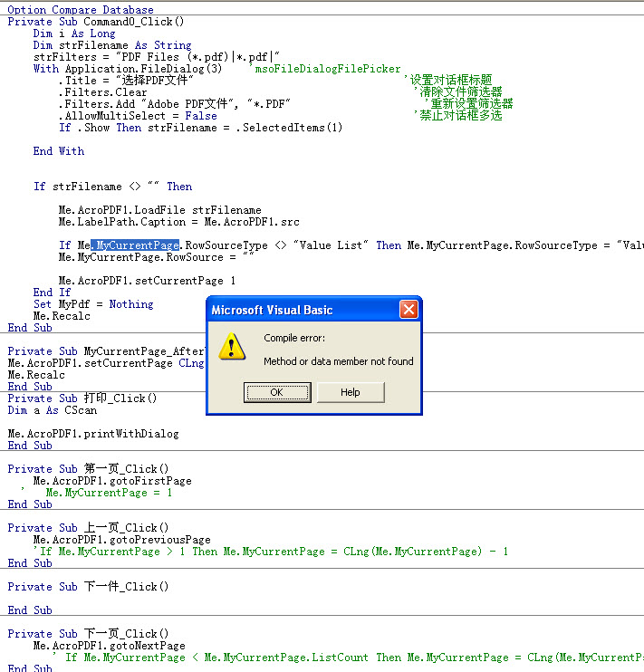644x672 pixels.
Task: Click the Me.AcroPDF1.gotoPreviousPage line
Action: click(121, 540)
